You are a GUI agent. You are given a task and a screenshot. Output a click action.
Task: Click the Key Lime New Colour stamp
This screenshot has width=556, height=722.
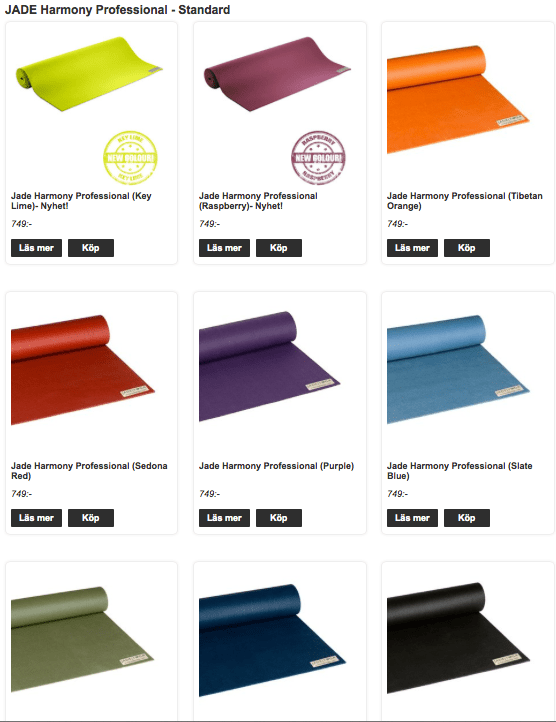(x=130, y=157)
